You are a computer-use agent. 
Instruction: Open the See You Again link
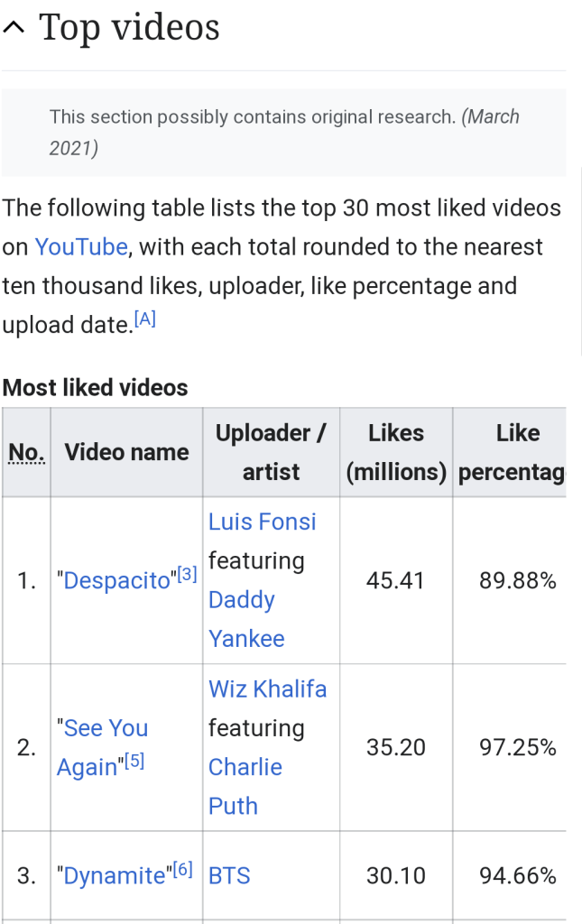click(x=102, y=747)
